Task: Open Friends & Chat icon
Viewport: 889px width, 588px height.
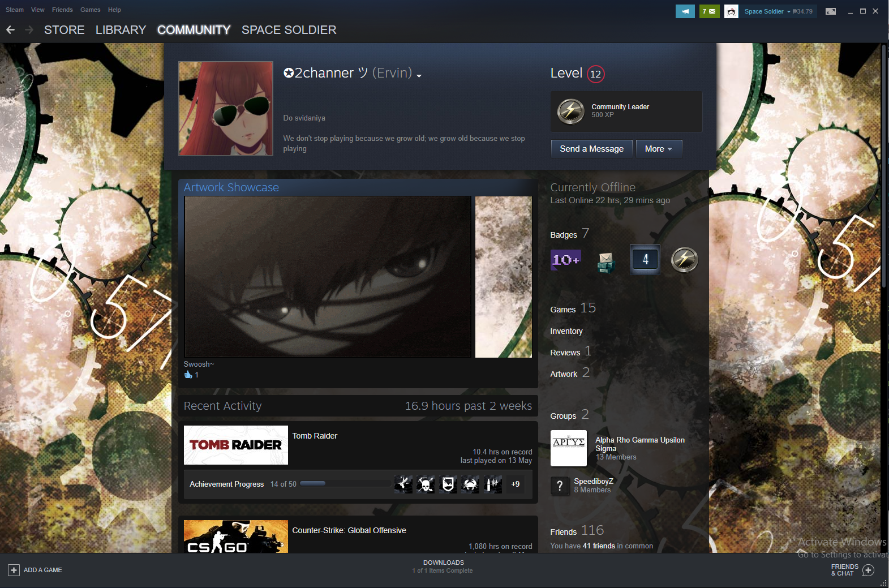Action: pyautogui.click(x=868, y=570)
